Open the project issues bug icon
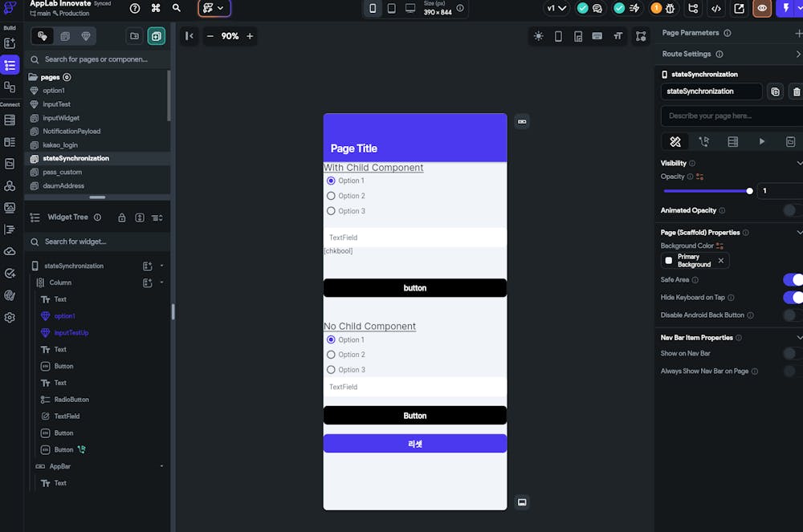 pyautogui.click(x=670, y=8)
